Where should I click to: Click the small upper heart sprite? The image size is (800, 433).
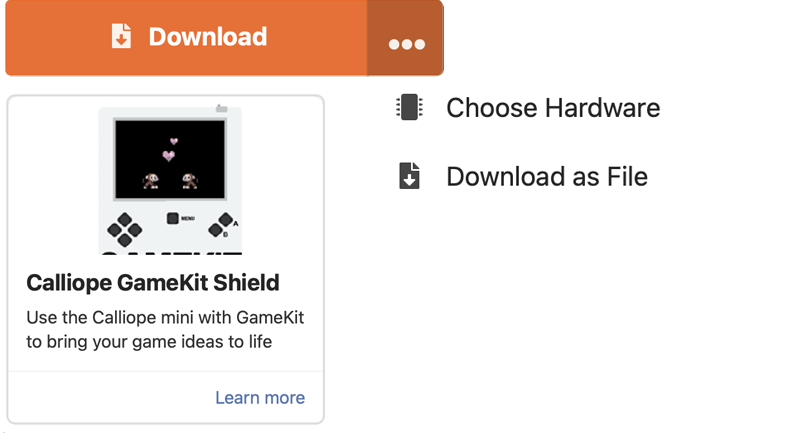pos(174,141)
